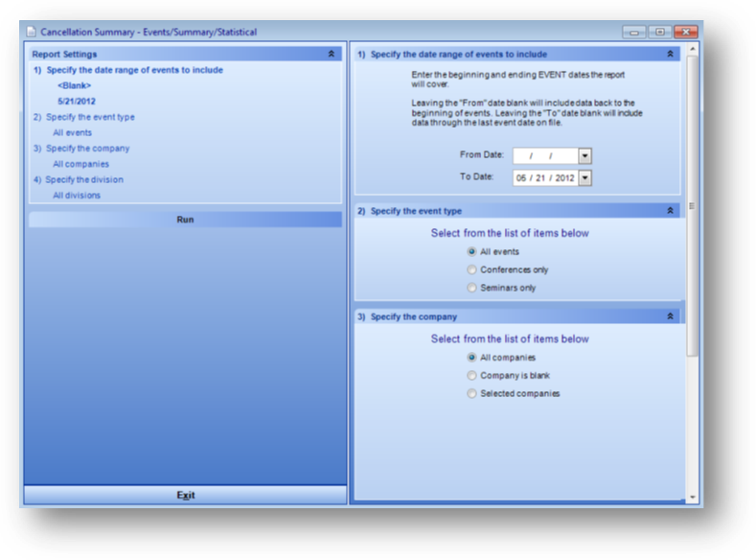This screenshot has width=756, height=560.
Task: Jump to the Specify the company setting
Action: coord(87,149)
